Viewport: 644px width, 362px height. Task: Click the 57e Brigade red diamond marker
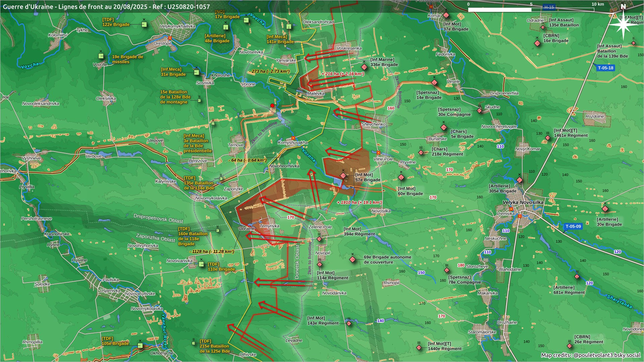point(343,176)
